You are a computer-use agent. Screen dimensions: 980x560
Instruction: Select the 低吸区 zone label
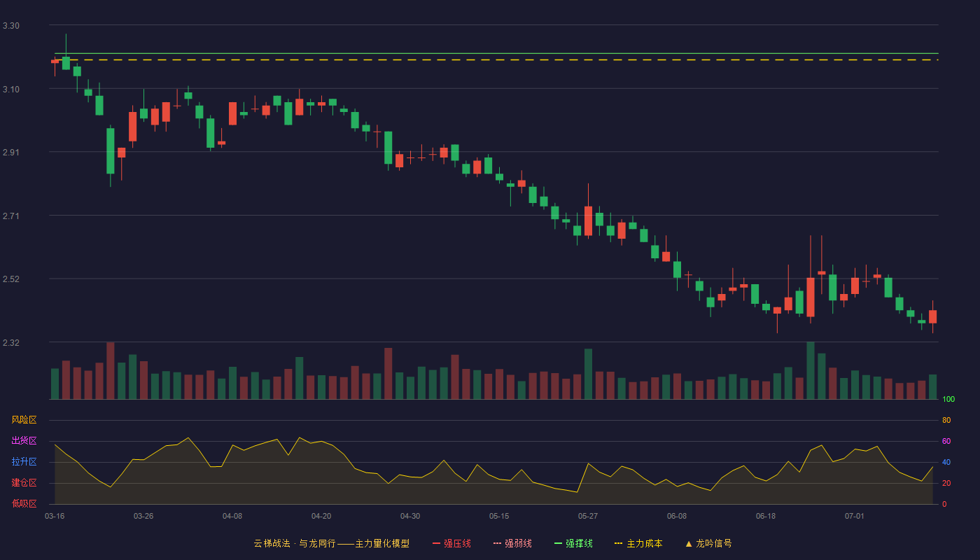click(24, 503)
